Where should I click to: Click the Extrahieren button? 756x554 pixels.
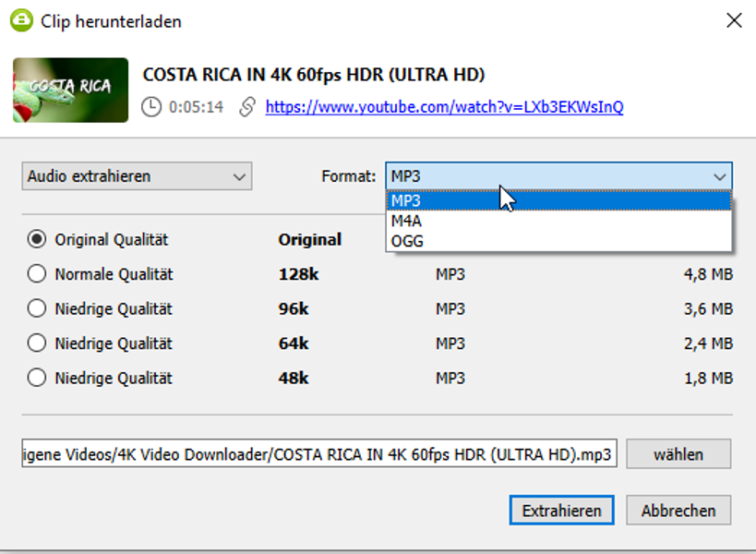pyautogui.click(x=562, y=510)
